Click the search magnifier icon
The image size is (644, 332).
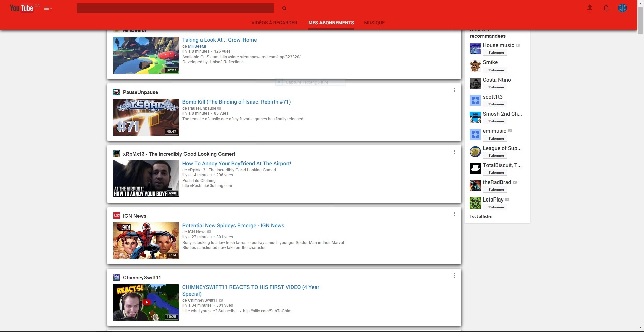tap(284, 8)
